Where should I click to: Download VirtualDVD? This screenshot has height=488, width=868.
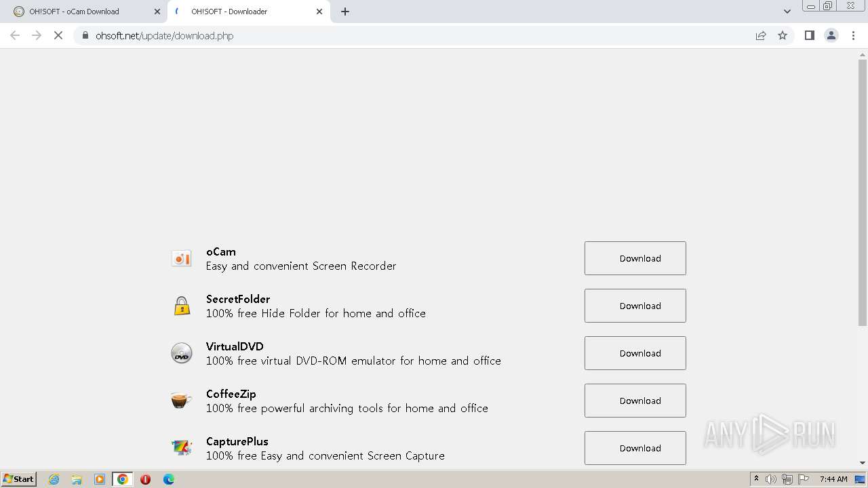click(x=635, y=353)
